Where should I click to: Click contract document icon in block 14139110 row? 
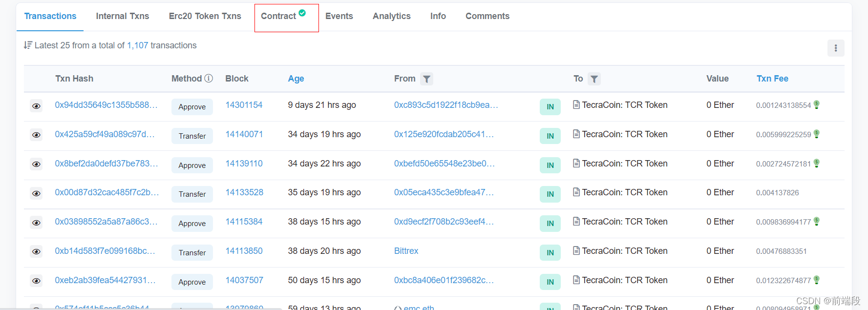pos(576,163)
